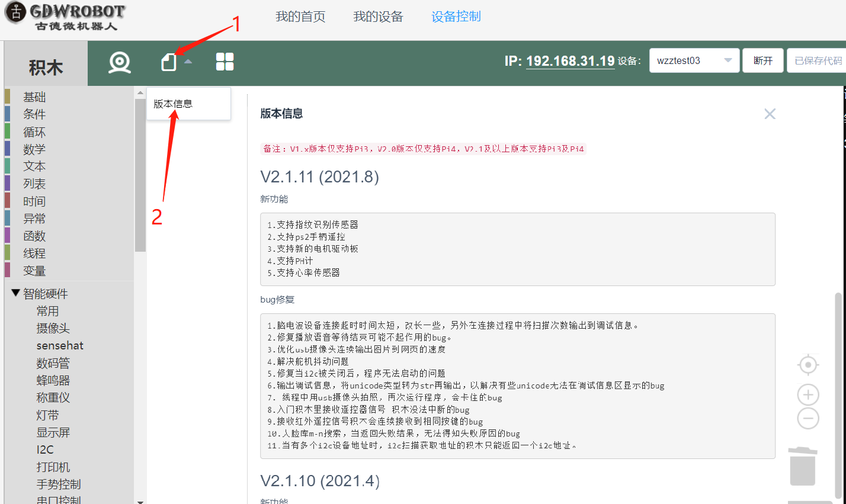
Task: Open 称重仪 hardware category
Action: click(53, 397)
